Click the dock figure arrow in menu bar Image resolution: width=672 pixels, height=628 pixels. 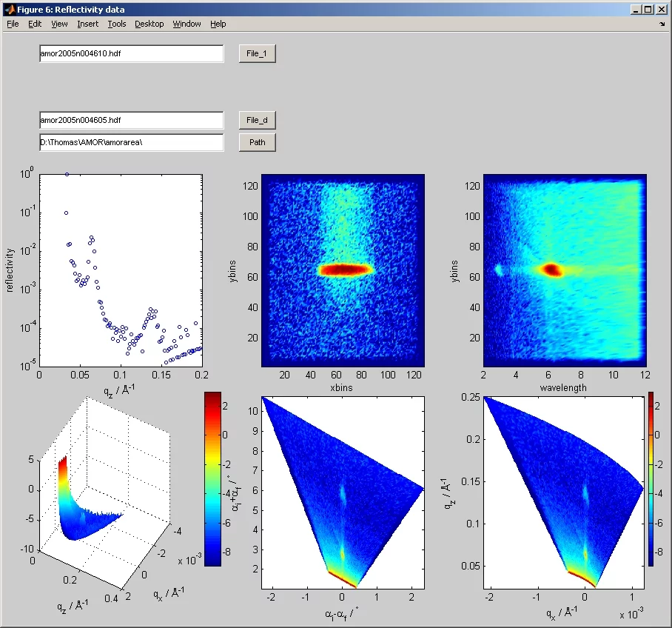click(661, 24)
